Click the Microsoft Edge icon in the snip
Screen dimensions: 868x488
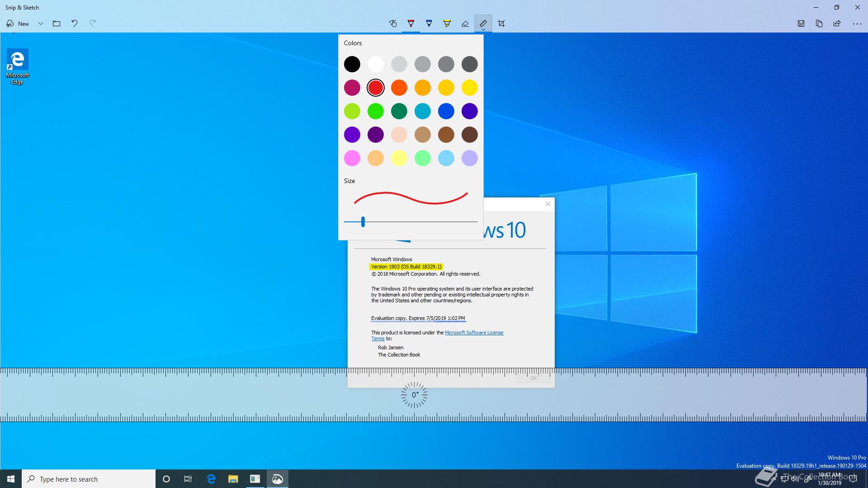17,67
